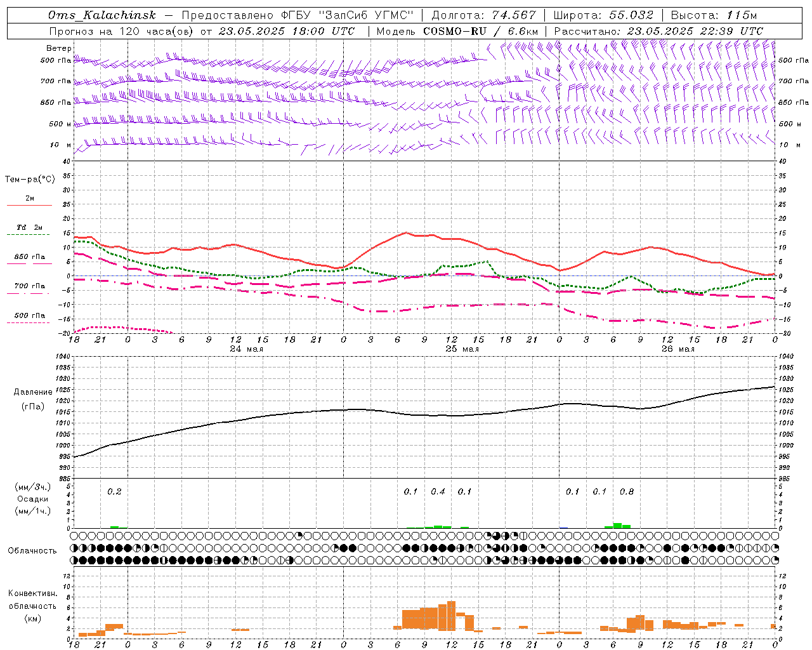812x650 pixels.
Task: Select the 24 мая date label
Action: 246,349
